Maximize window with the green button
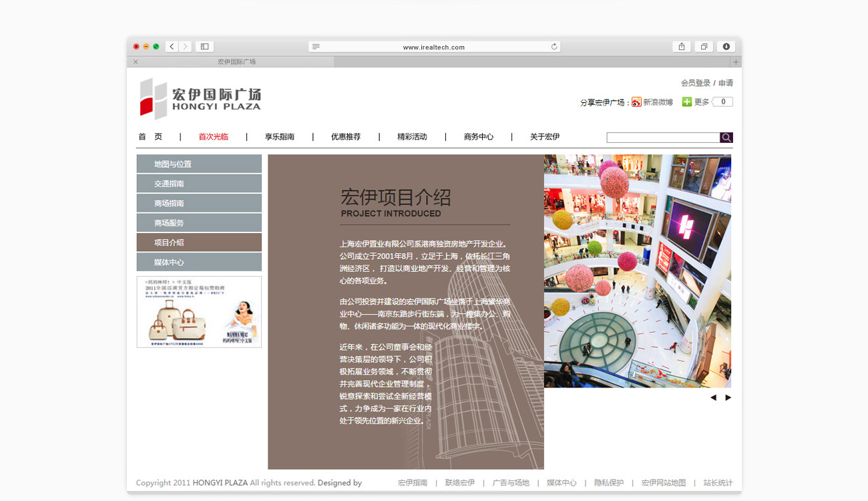The width and height of the screenshot is (868, 501). click(156, 47)
